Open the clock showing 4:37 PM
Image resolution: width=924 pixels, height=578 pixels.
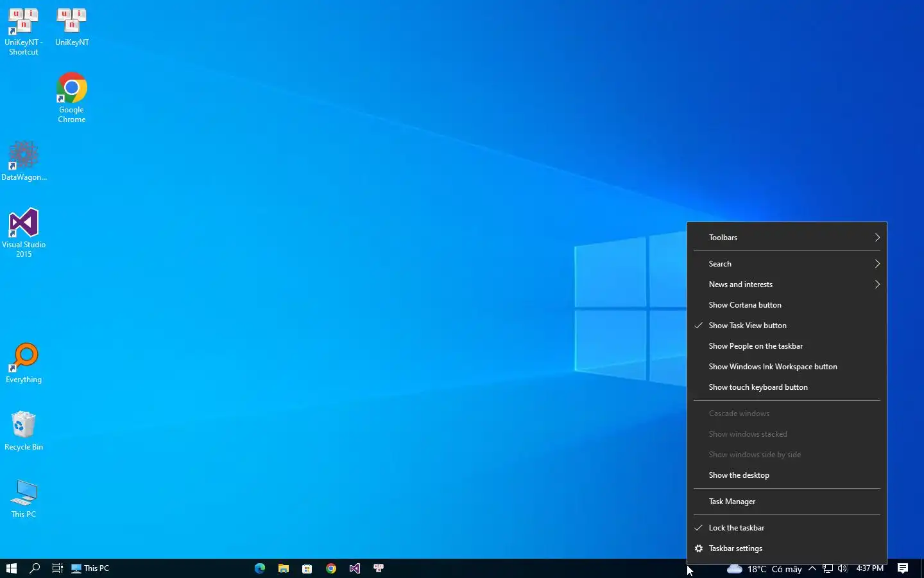(870, 568)
